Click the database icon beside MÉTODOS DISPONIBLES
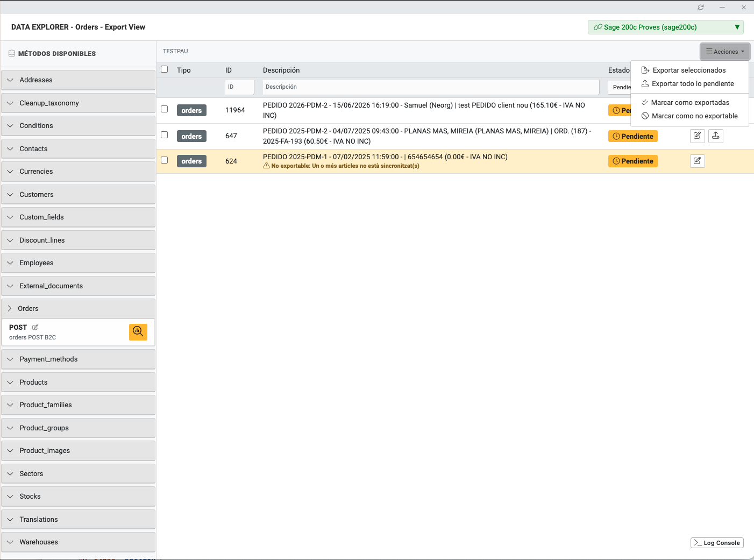Viewport: 754px width, 560px height. (x=12, y=54)
